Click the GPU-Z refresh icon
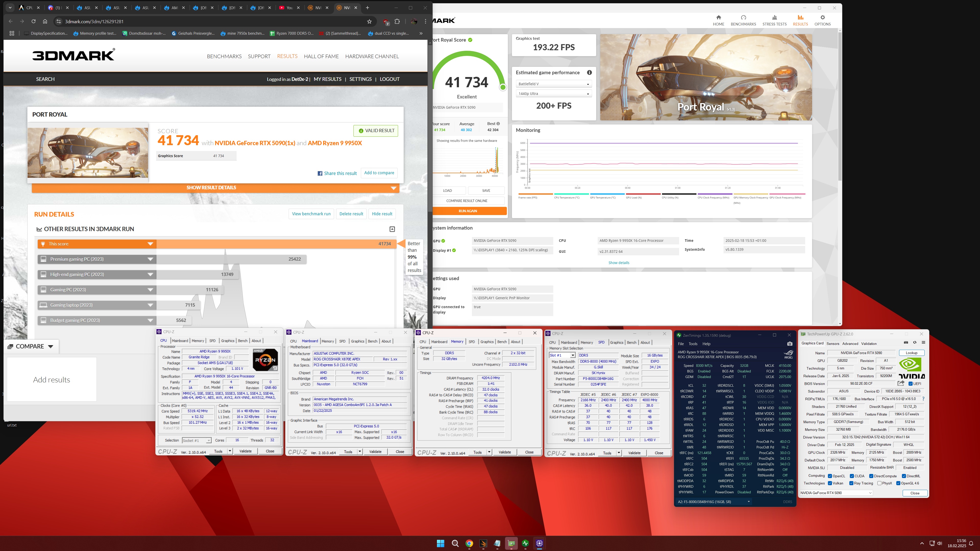980x551 pixels. 915,343
